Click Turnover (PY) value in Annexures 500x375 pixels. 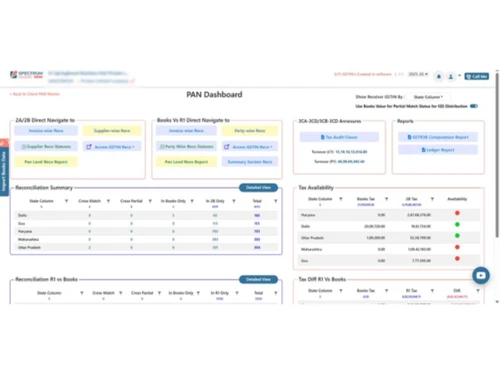(351, 162)
